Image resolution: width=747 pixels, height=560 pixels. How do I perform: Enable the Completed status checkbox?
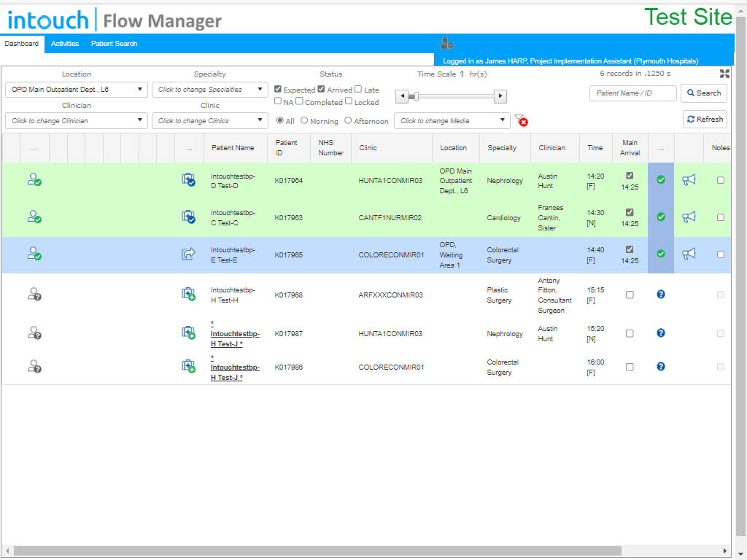pyautogui.click(x=299, y=101)
